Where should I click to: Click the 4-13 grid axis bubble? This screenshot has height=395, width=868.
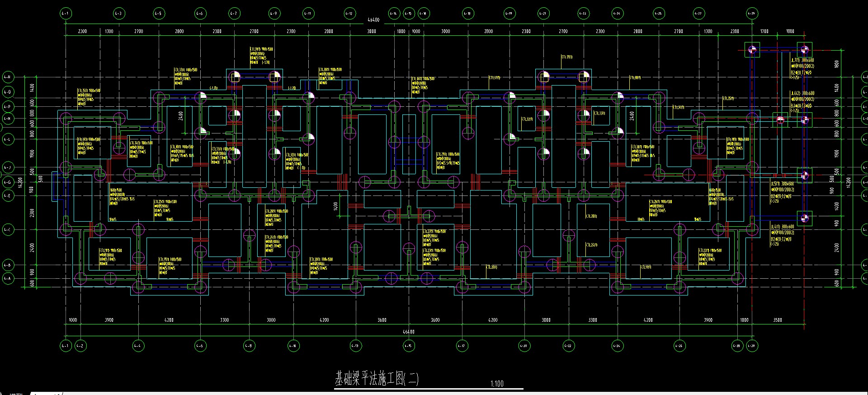click(x=355, y=346)
